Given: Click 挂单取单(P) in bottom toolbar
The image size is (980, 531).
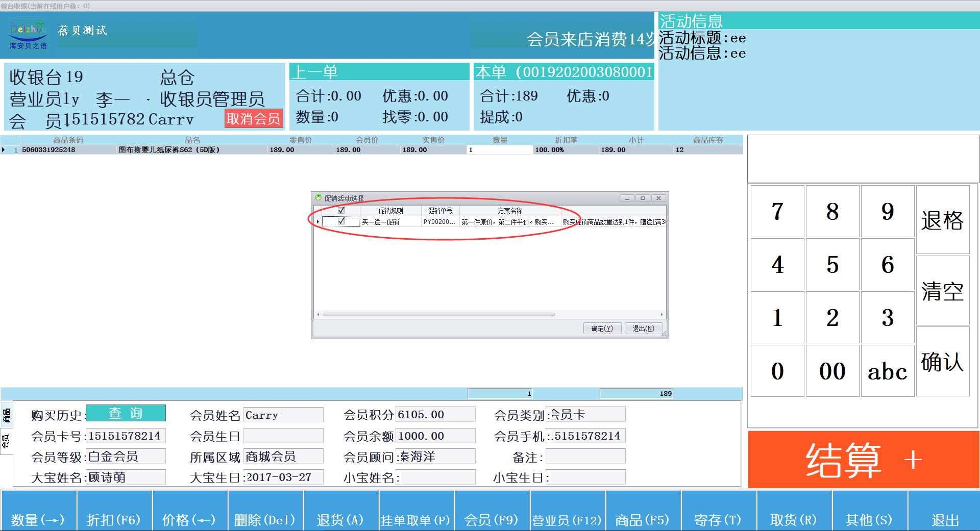Looking at the screenshot, I should (x=416, y=511).
